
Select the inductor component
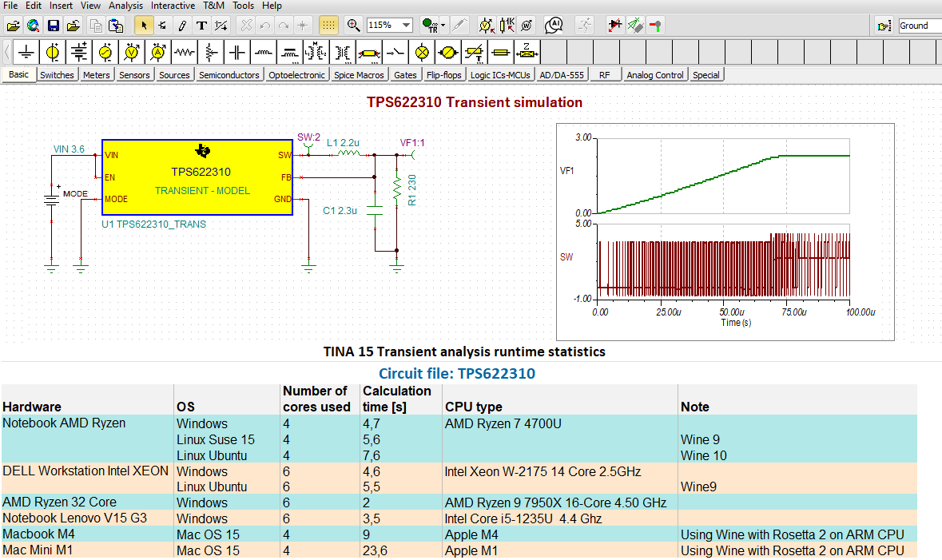[264, 53]
